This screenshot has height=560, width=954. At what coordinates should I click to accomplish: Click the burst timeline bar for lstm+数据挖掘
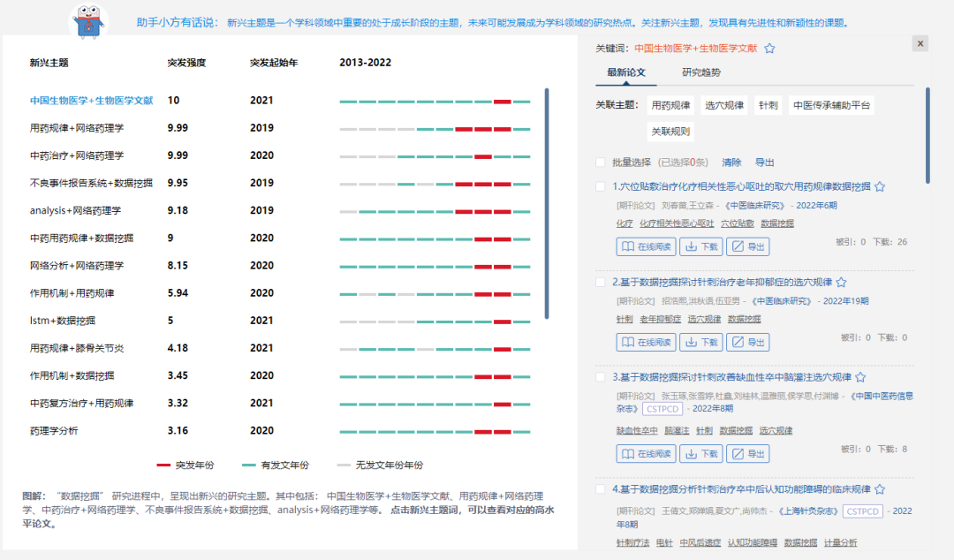(435, 321)
